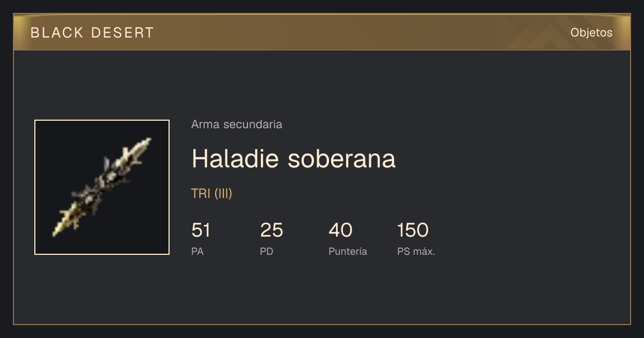Click the PS máx. value 150
Screen dimensions: 644x338
tap(413, 230)
